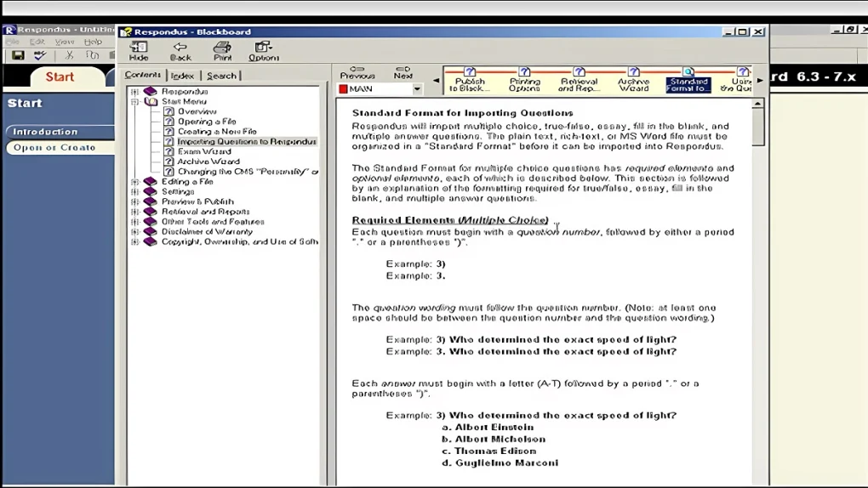868x488 pixels.
Task: Open the Archive Wizard topic in browse strip
Action: tap(633, 80)
